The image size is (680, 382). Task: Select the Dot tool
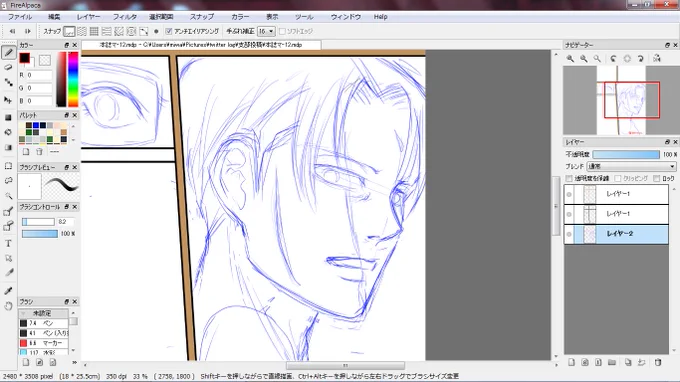(x=8, y=82)
